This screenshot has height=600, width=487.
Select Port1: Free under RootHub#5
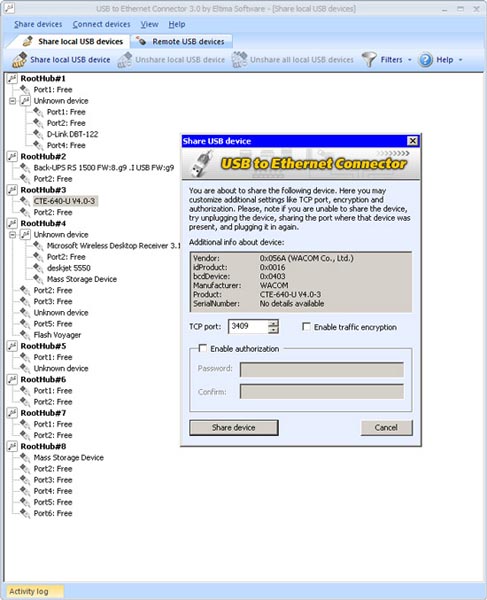click(53, 357)
